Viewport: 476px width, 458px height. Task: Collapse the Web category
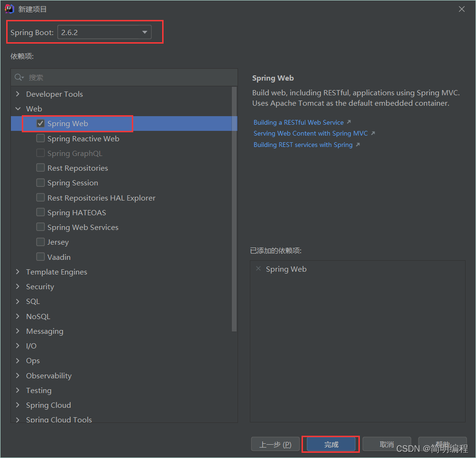click(x=18, y=109)
